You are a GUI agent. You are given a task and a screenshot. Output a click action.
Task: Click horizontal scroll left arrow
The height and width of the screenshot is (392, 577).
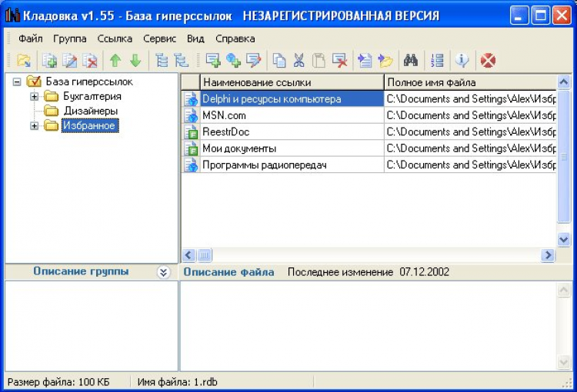188,255
